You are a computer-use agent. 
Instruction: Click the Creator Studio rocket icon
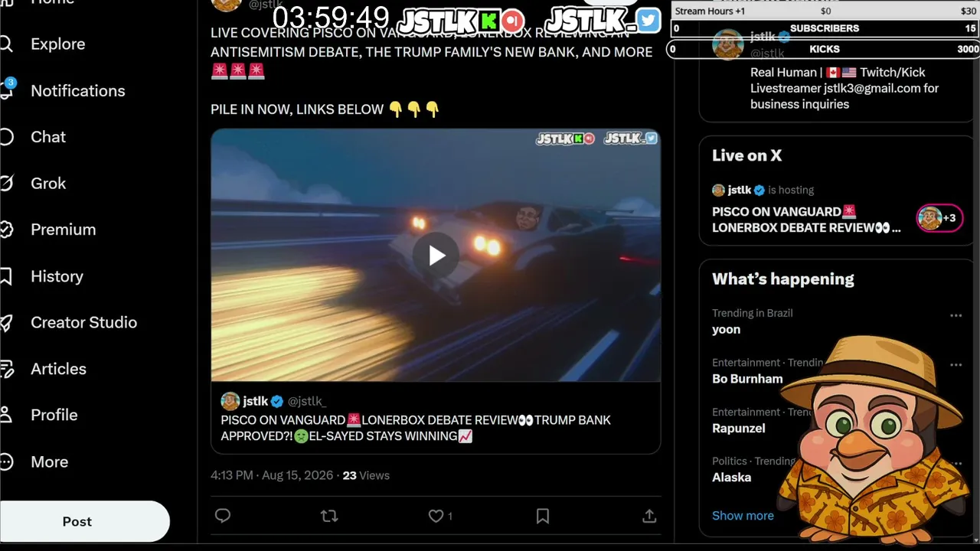6,322
